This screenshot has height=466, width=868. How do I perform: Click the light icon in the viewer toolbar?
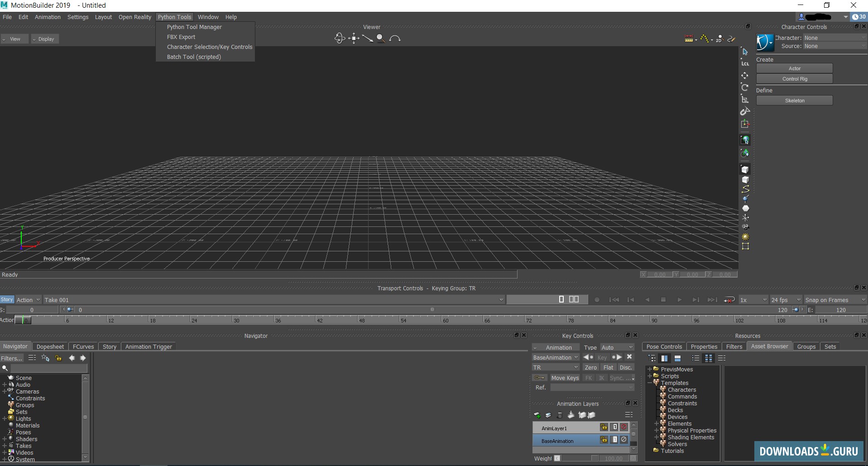pyautogui.click(x=745, y=237)
